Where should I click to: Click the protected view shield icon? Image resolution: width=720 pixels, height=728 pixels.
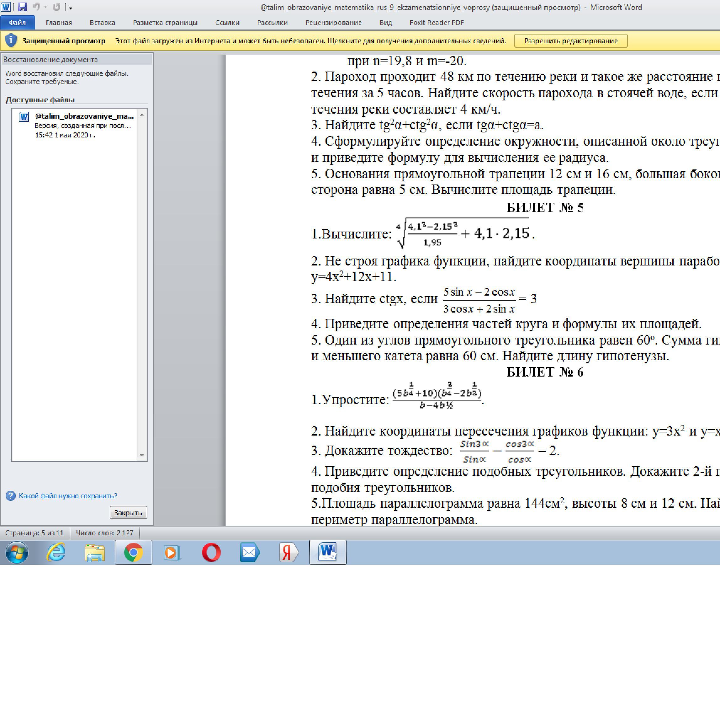[11, 40]
